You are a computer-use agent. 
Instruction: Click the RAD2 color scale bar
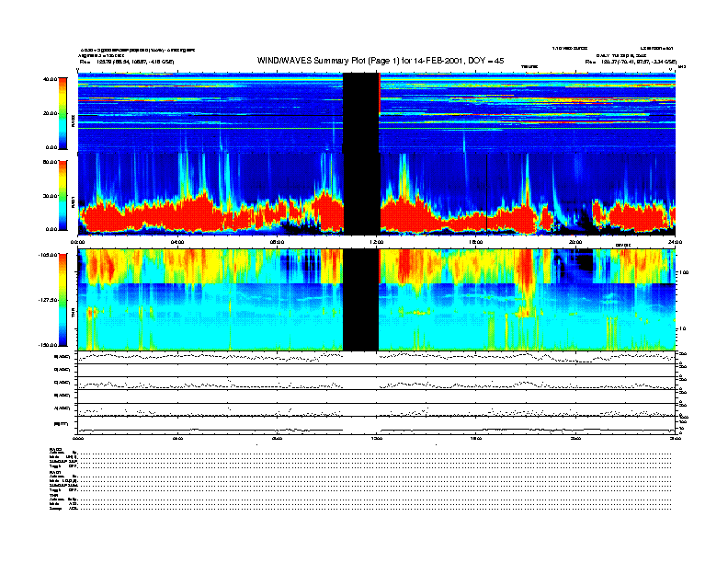63,113
